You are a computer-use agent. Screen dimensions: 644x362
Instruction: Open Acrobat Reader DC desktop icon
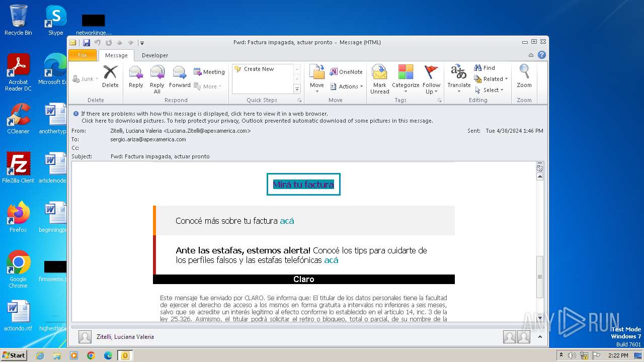pos(18,72)
